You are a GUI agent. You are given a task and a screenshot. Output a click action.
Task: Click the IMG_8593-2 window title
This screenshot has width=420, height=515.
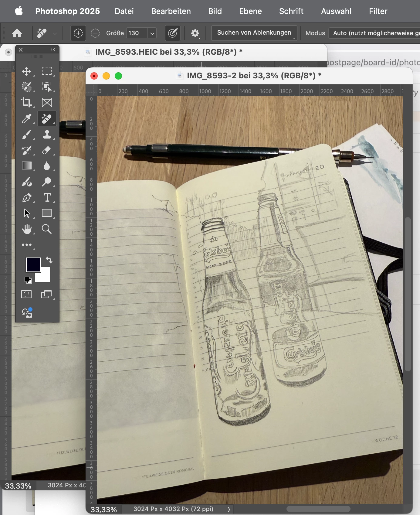pyautogui.click(x=254, y=76)
